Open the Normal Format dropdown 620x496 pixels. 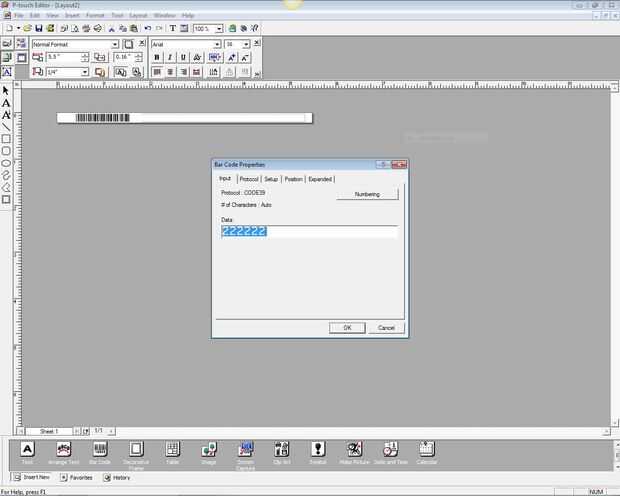(114, 44)
